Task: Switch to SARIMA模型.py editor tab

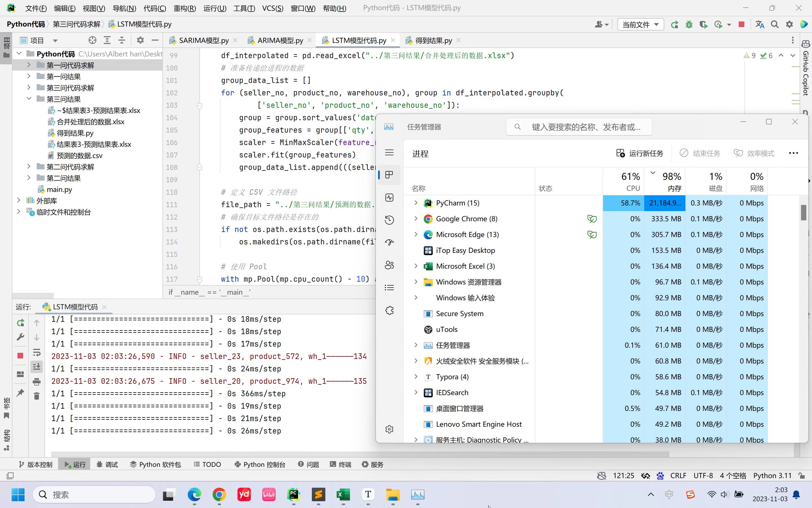Action: [x=203, y=41]
